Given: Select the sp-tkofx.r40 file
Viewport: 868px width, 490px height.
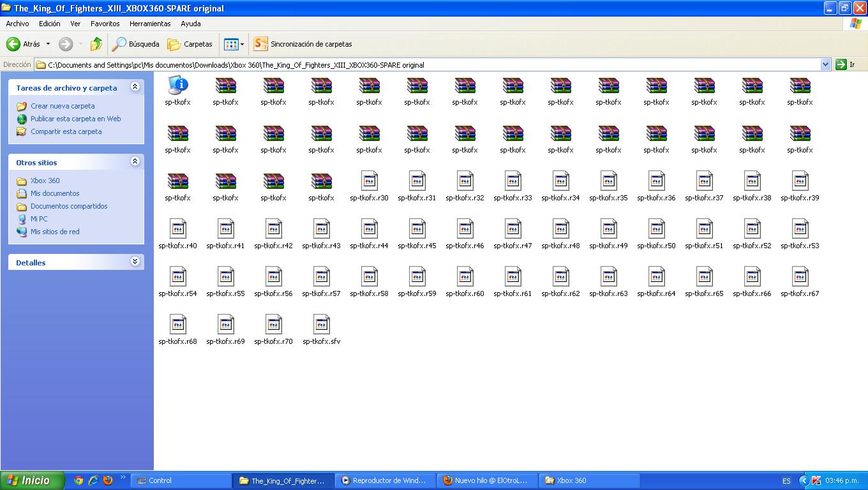Looking at the screenshot, I should [x=177, y=234].
